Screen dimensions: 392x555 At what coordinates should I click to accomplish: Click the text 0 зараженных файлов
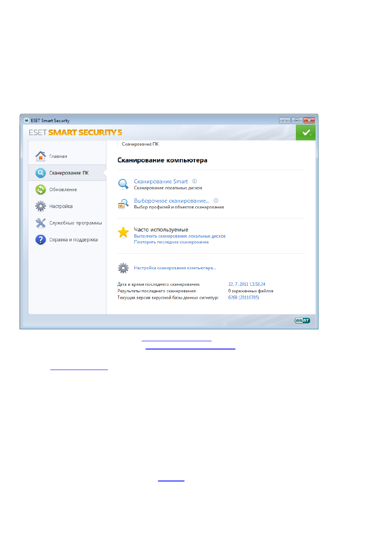coord(251,291)
